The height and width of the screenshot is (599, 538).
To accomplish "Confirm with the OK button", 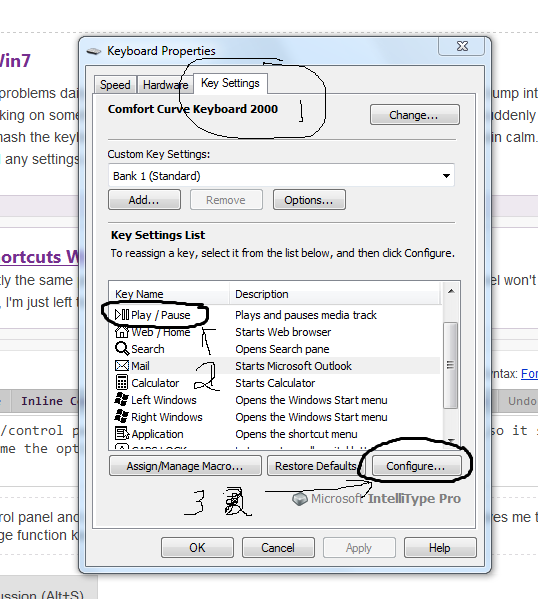I will (197, 548).
